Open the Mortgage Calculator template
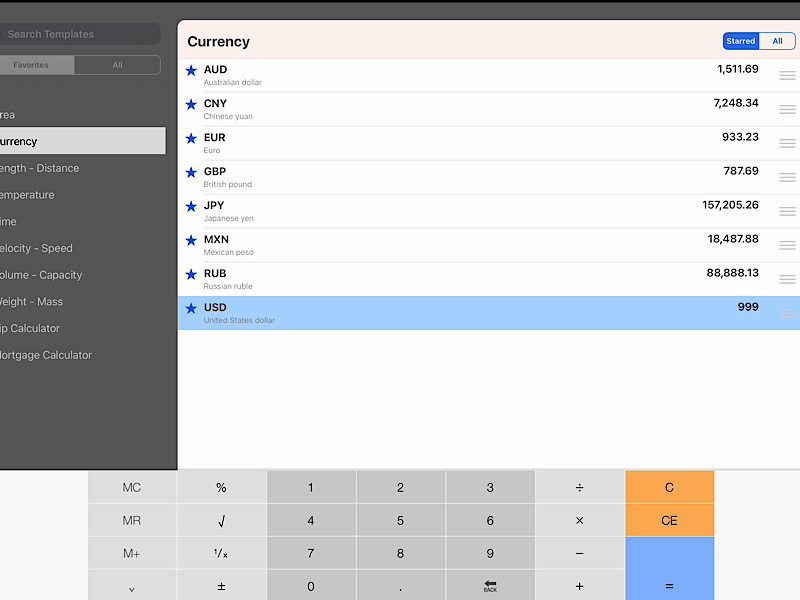Screen dimensions: 800x600 pyautogui.click(x=46, y=355)
